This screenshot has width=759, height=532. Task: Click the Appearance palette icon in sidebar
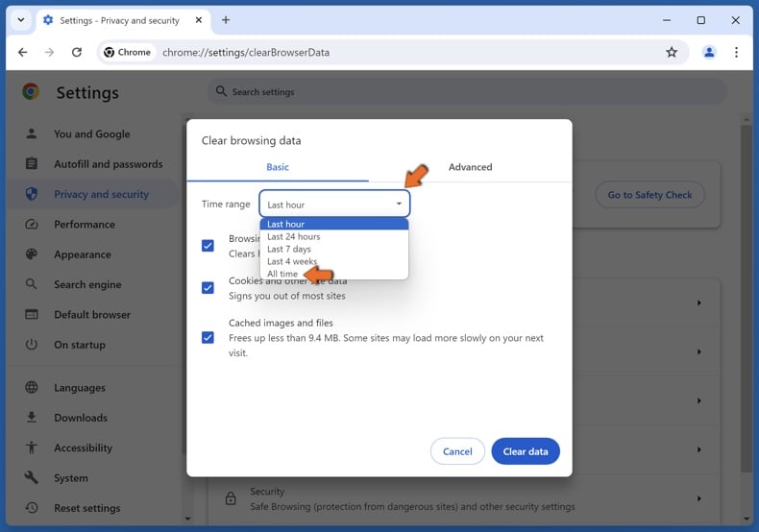(32, 254)
